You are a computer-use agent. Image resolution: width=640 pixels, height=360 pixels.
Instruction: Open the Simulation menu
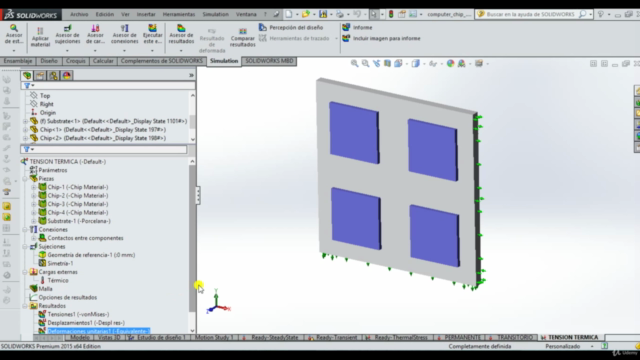point(216,14)
